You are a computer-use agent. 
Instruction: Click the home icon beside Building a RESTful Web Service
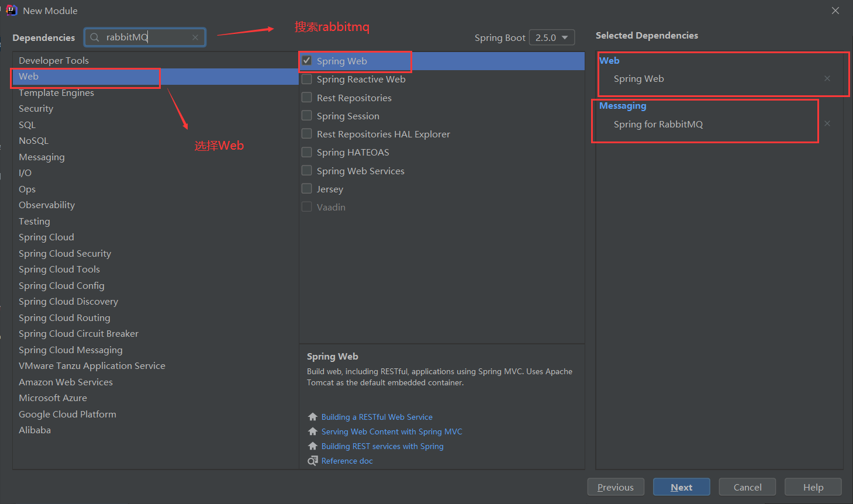(x=313, y=416)
